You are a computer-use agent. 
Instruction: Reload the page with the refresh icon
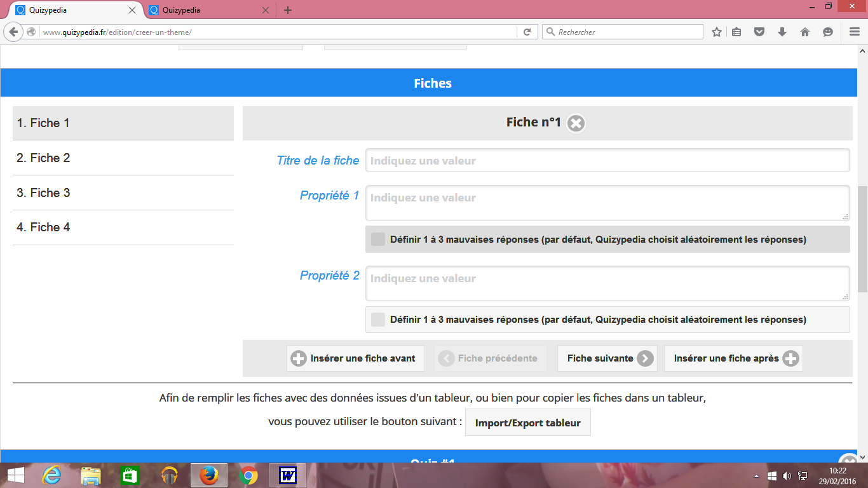click(x=527, y=32)
